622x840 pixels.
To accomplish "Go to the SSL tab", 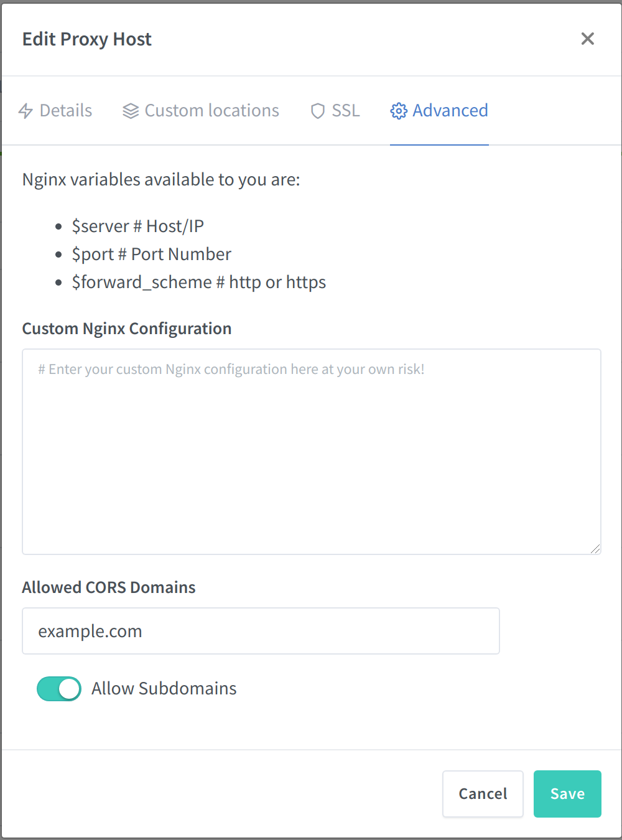I will click(x=345, y=111).
